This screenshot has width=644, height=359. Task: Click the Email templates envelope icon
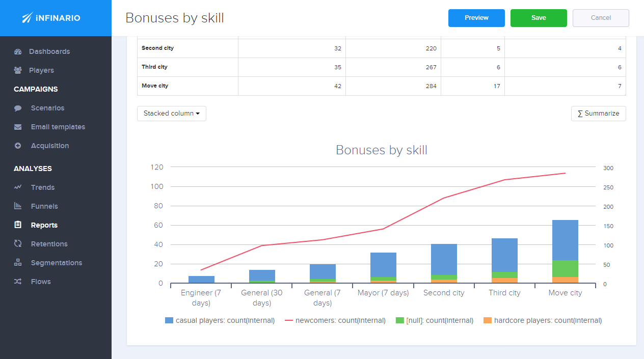(18, 127)
